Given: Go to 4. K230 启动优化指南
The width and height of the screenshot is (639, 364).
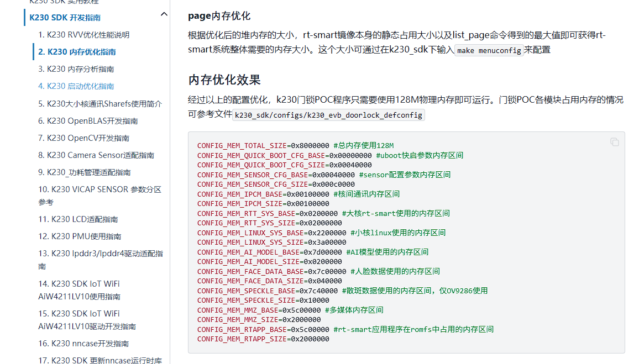Looking at the screenshot, I should (76, 86).
